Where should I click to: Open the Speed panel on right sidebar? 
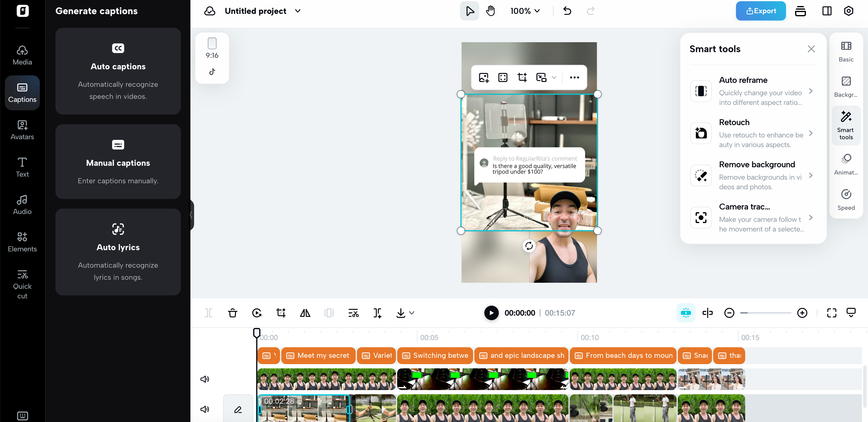pos(846,200)
